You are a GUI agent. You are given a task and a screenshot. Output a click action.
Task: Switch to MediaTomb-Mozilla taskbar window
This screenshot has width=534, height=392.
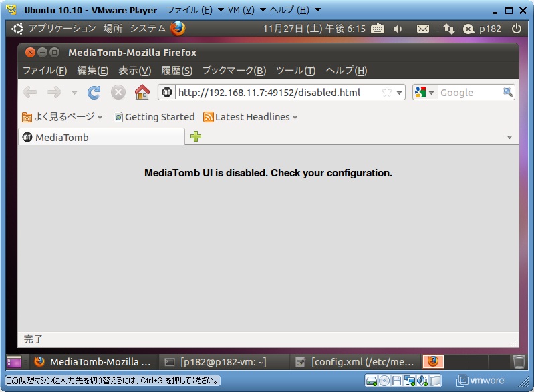(93, 362)
